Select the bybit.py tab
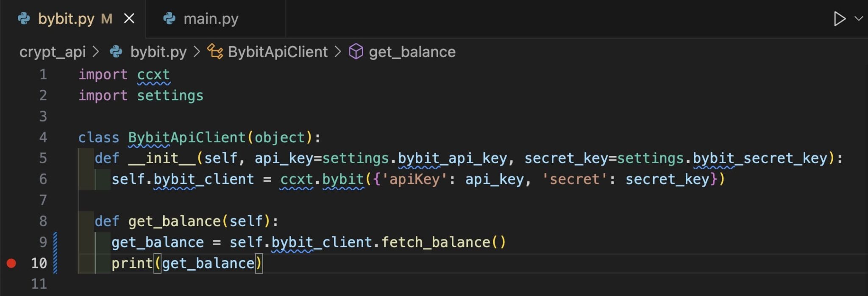Screen dimensions: 868x296 [68, 18]
